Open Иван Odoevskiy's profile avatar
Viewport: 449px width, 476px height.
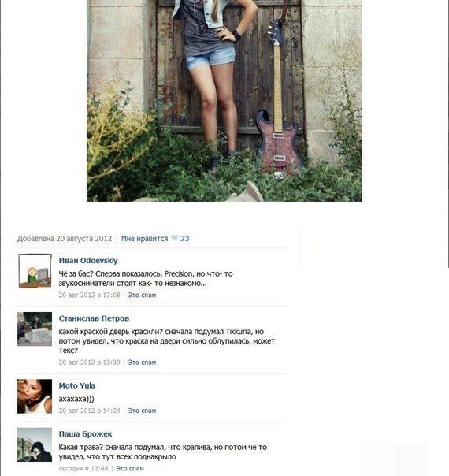point(35,271)
